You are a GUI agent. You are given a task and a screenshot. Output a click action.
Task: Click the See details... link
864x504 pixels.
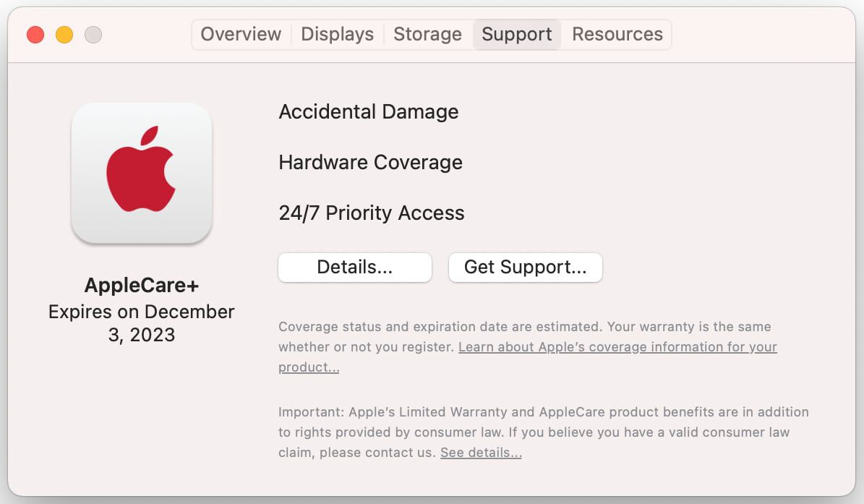(480, 452)
